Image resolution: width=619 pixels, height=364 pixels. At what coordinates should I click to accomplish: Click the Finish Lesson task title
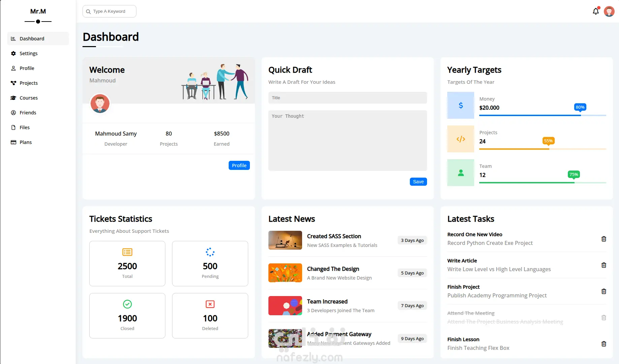463,339
